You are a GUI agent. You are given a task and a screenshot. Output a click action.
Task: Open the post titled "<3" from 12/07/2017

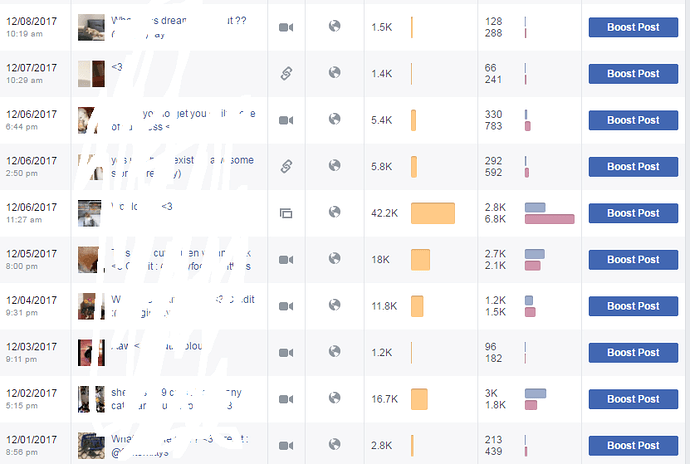pyautogui.click(x=117, y=67)
